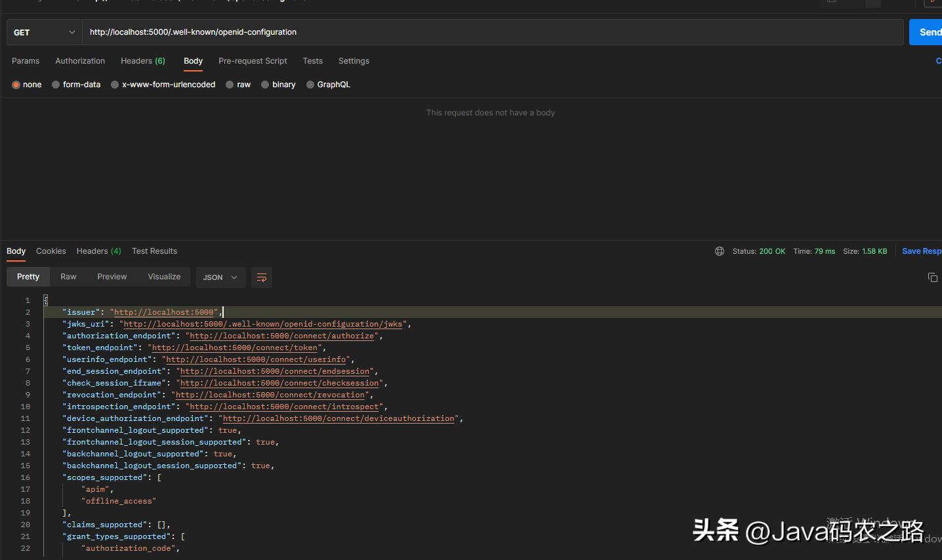
Task: Open the response Cookies tab
Action: point(51,251)
